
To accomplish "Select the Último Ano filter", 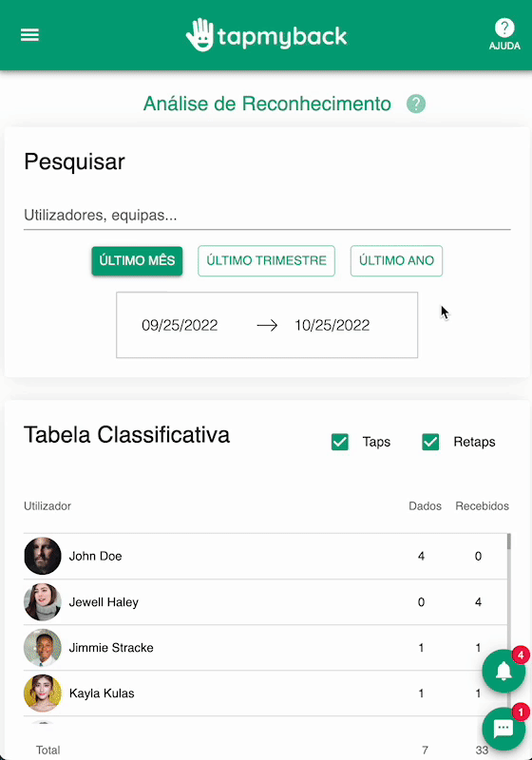I will 396,260.
